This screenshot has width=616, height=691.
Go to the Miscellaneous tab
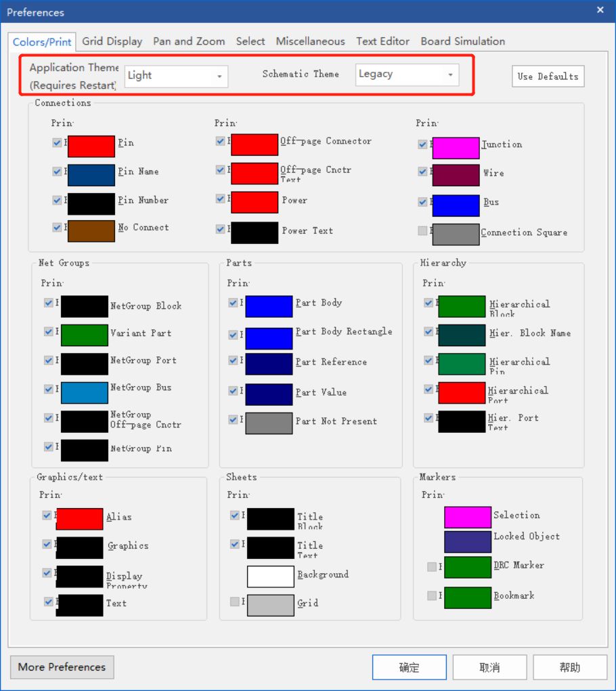pyautogui.click(x=311, y=41)
